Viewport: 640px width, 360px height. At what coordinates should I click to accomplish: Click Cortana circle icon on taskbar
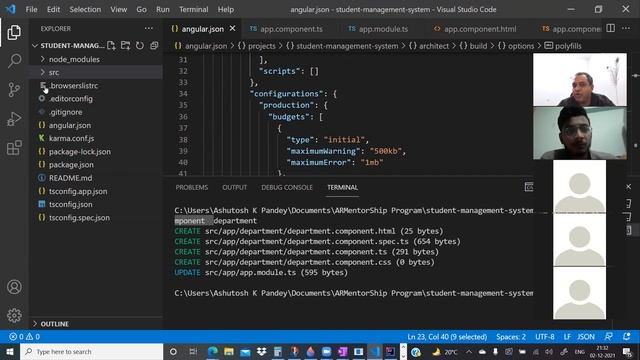pos(173,351)
